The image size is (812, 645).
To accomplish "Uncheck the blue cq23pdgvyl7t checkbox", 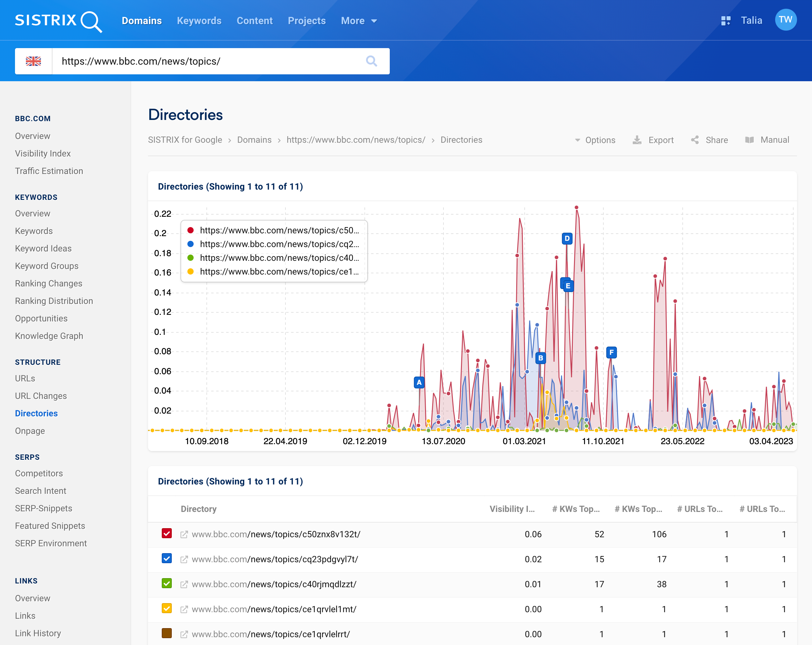I will point(167,558).
